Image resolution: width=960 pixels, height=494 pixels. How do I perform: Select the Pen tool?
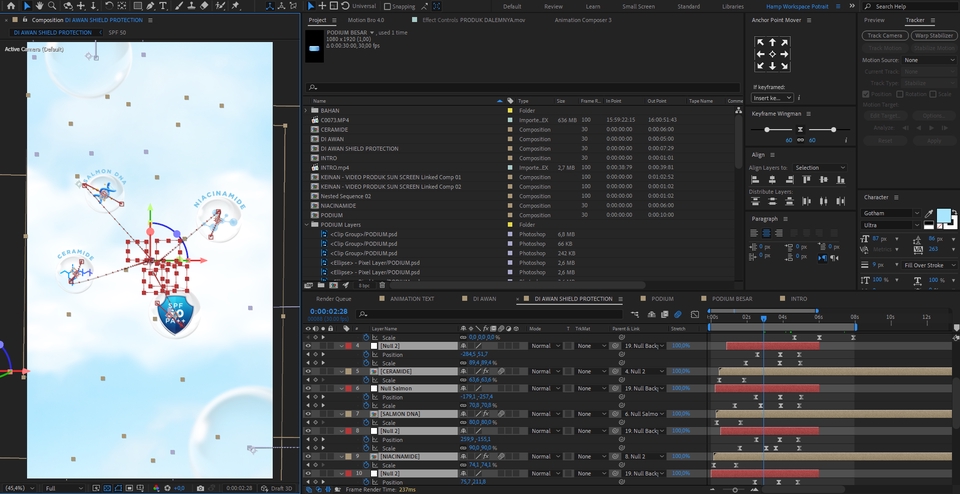(150, 6)
